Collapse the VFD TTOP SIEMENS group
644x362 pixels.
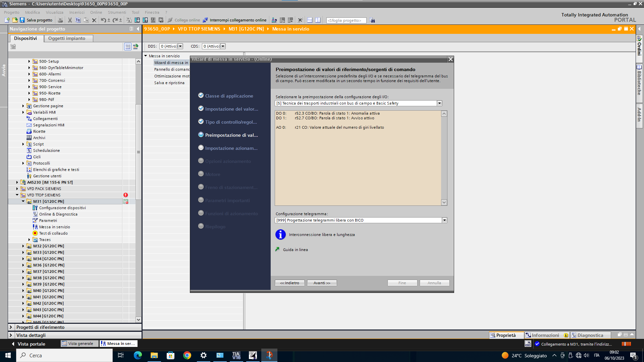coord(17,195)
